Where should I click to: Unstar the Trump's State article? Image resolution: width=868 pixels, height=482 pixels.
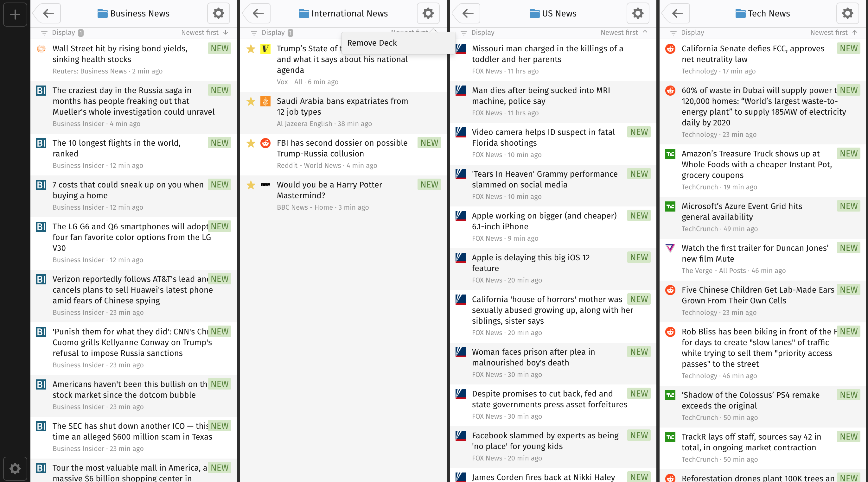(x=251, y=48)
